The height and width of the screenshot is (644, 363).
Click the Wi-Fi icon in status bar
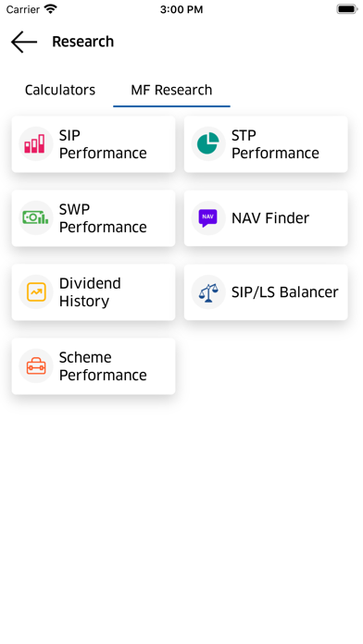pos(51,9)
